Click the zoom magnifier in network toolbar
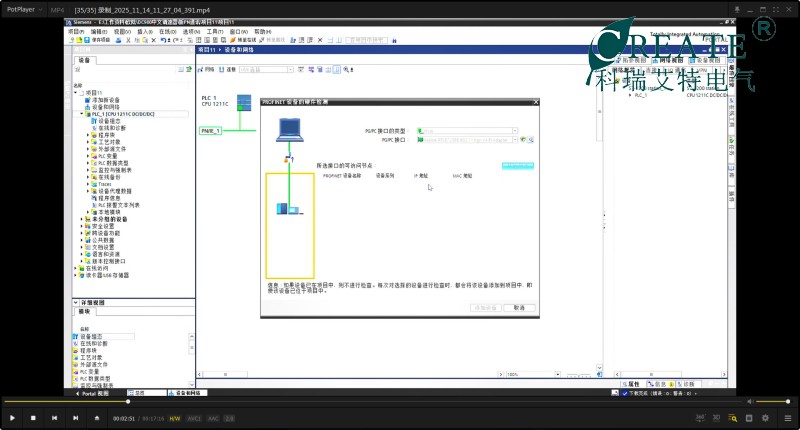800x430 pixels. coord(346,69)
